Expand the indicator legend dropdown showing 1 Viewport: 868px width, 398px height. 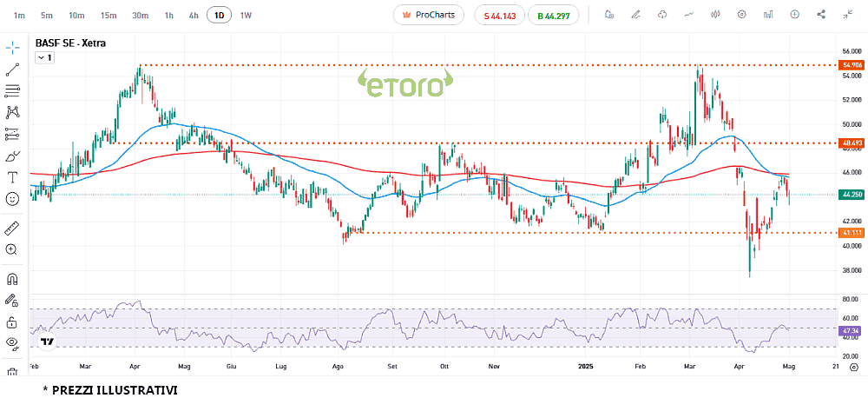click(44, 57)
